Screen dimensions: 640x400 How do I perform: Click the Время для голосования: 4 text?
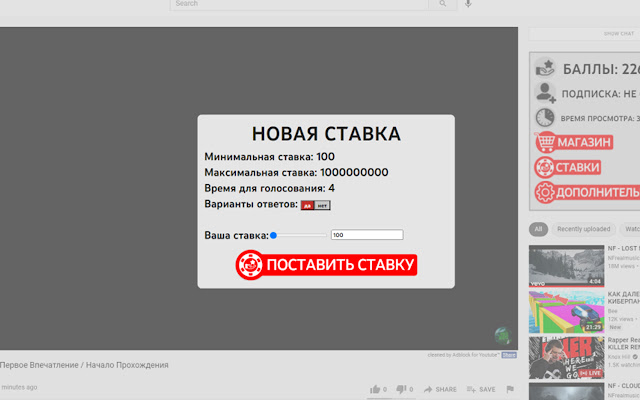(269, 188)
